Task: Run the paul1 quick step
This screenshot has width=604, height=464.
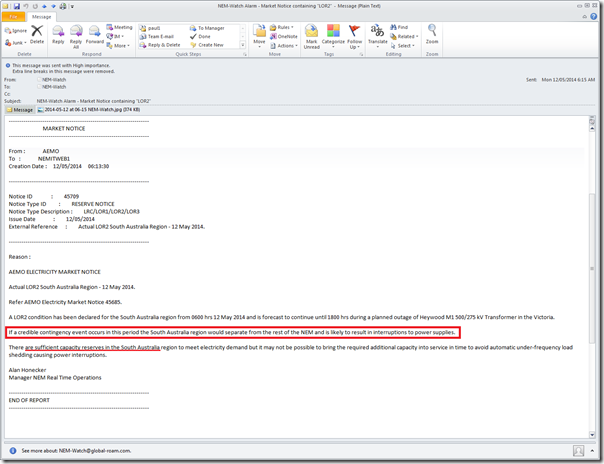Action: [x=151, y=28]
